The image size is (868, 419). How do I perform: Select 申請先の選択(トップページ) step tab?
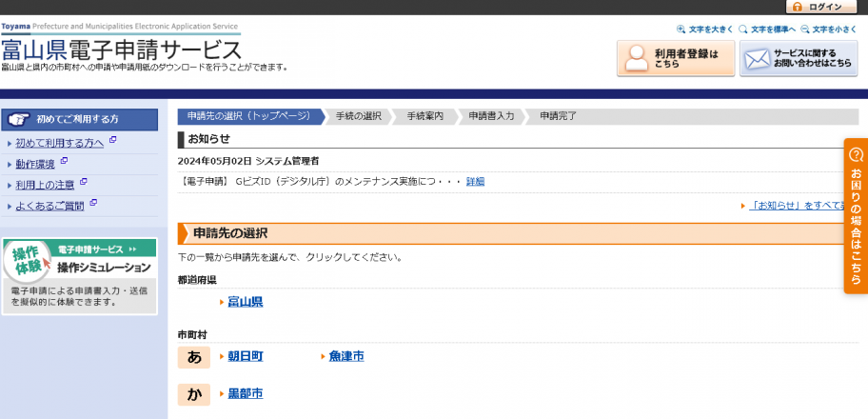[251, 116]
